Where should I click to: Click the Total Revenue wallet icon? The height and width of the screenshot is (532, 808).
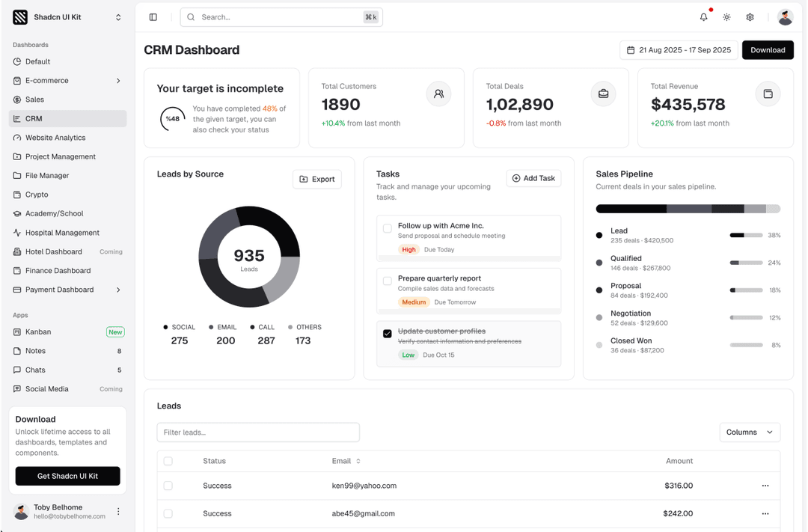point(769,94)
